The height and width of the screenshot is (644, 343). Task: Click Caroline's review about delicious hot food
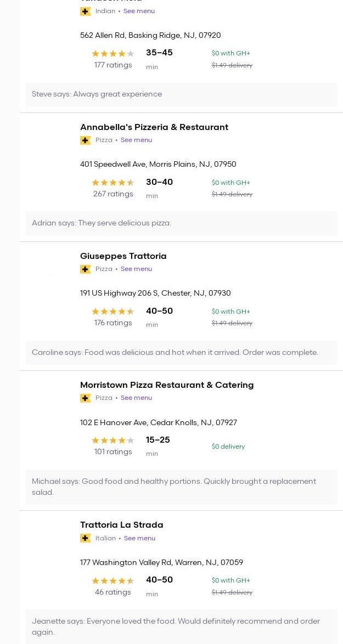click(x=175, y=353)
